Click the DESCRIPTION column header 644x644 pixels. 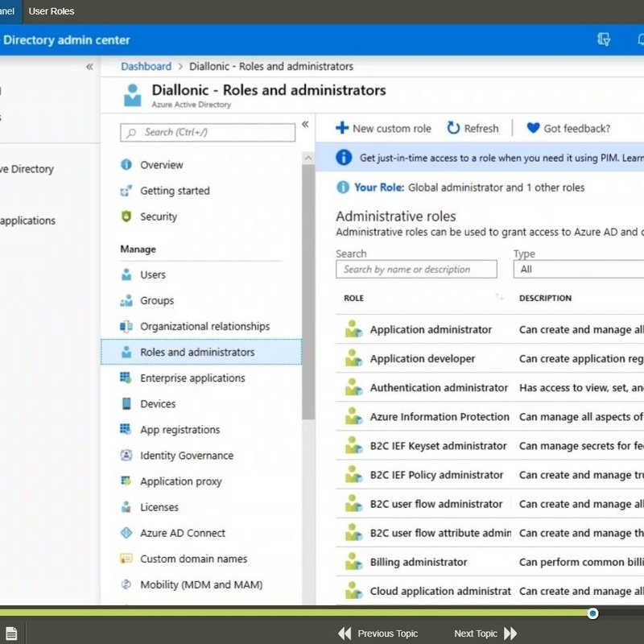coord(545,298)
